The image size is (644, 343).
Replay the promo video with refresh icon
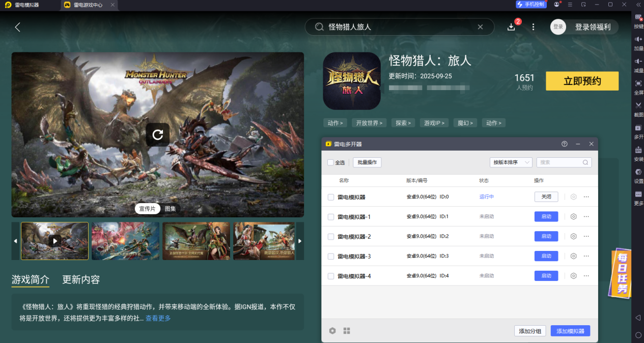click(x=158, y=134)
